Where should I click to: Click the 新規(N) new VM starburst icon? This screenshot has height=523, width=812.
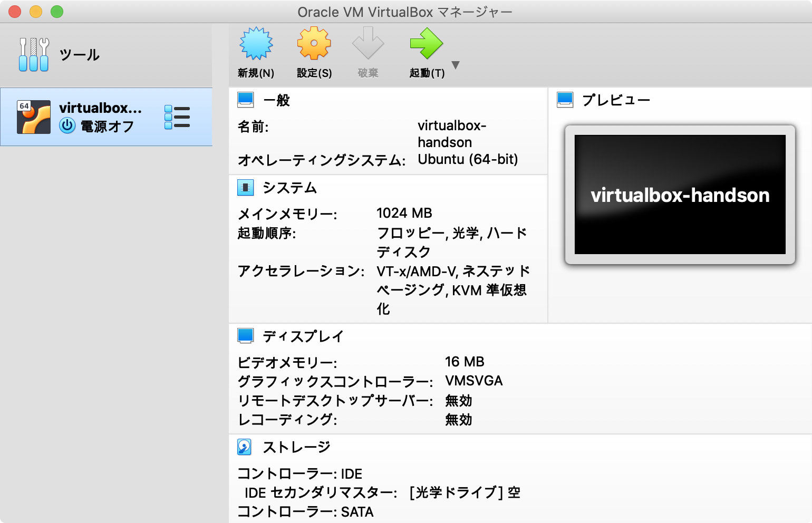click(x=256, y=43)
